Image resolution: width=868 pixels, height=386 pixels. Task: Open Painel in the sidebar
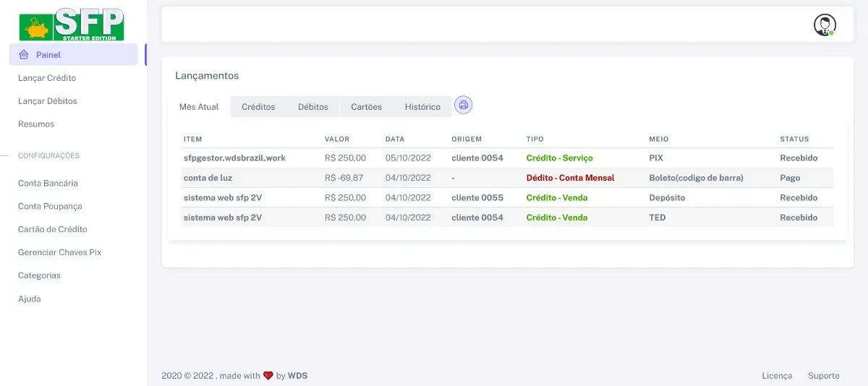73,55
